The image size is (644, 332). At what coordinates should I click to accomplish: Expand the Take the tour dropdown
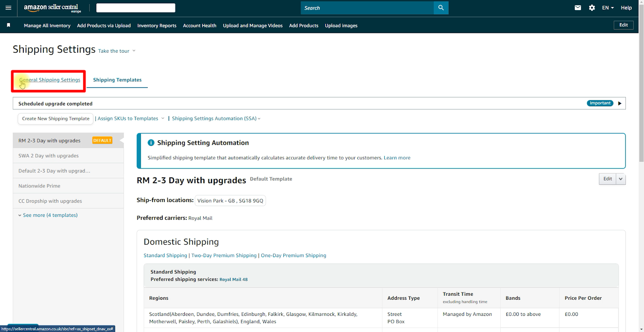(117, 51)
